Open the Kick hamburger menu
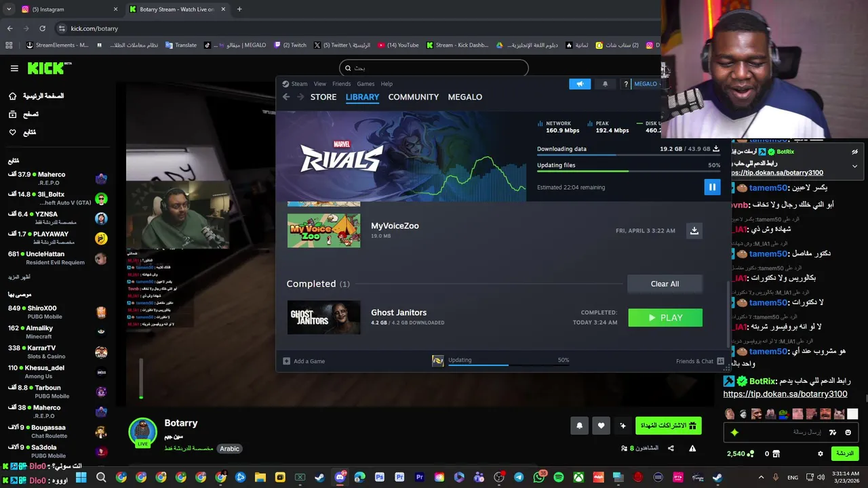 14,68
